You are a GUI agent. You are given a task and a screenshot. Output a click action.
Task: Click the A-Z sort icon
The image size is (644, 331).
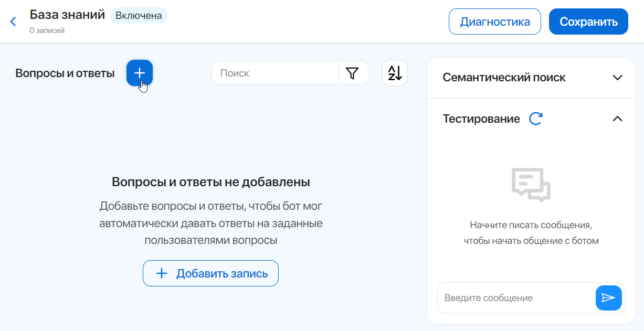[x=395, y=73]
